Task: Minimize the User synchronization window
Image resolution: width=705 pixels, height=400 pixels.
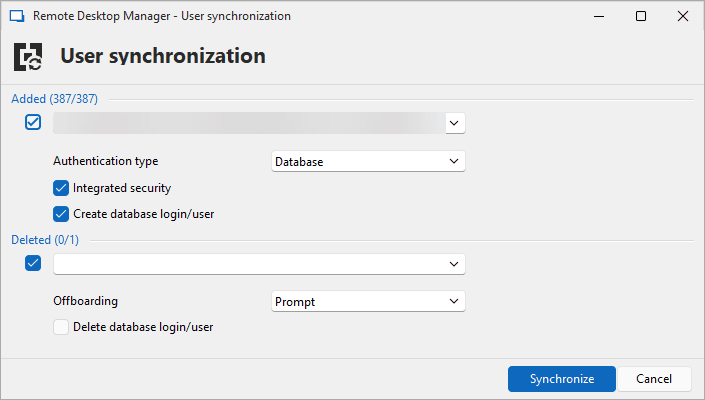Action: coord(599,16)
